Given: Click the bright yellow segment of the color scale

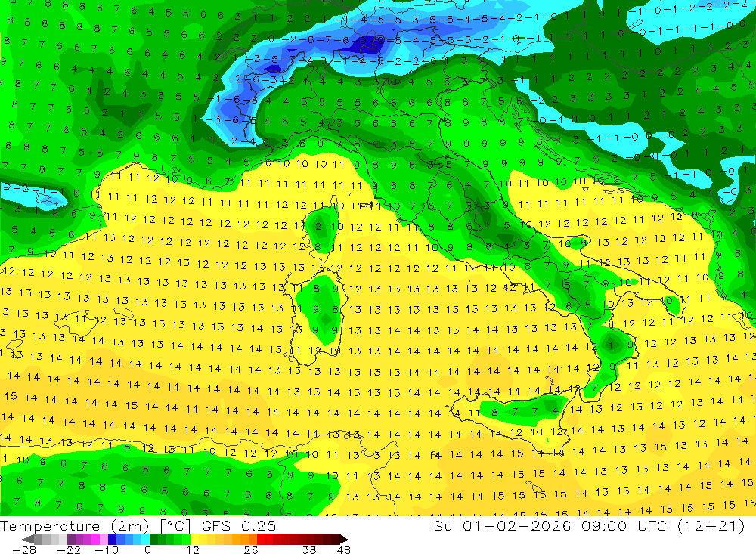Looking at the screenshot, I should pos(195,539).
